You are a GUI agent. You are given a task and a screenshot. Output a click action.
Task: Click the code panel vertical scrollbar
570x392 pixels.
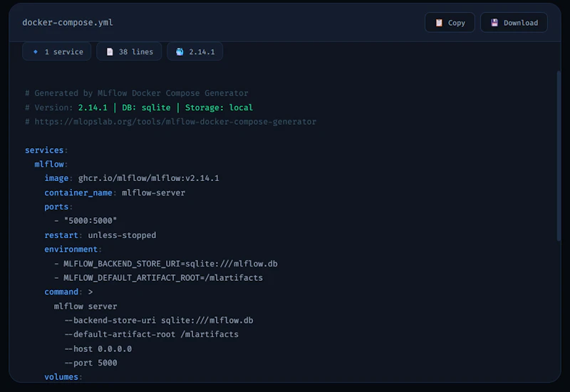pos(559,155)
